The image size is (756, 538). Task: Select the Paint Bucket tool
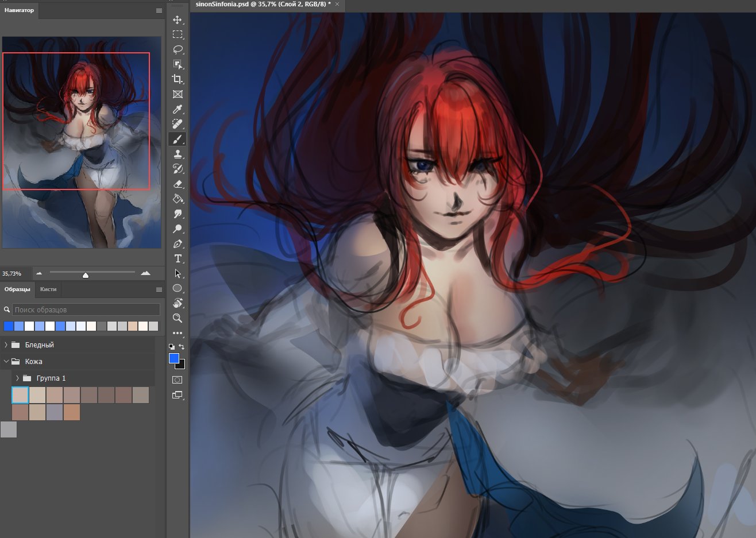[178, 199]
